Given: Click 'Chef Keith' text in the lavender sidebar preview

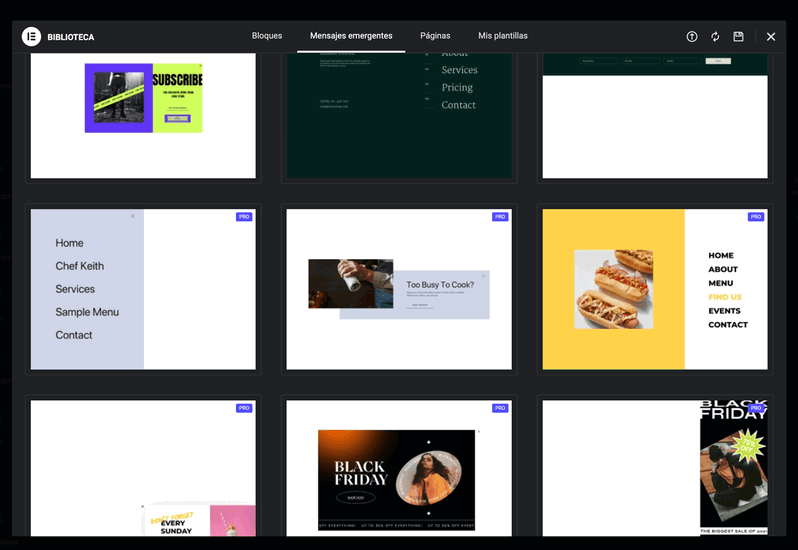Looking at the screenshot, I should pyautogui.click(x=79, y=266).
